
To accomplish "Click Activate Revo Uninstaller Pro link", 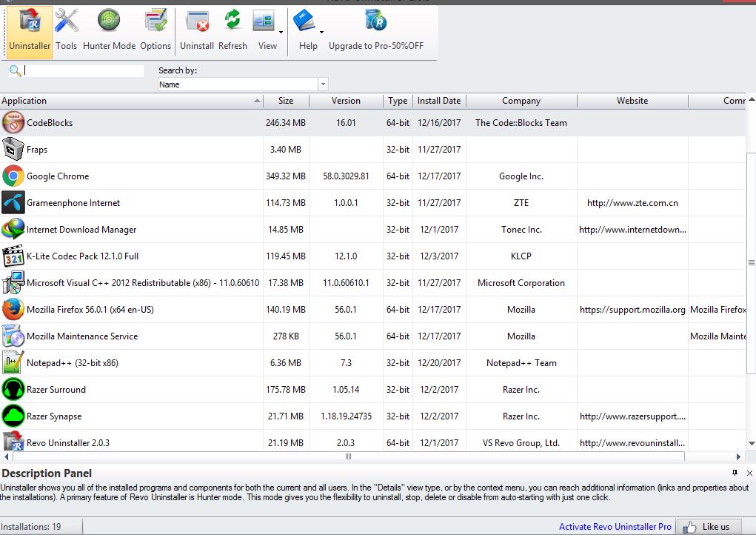I will pyautogui.click(x=615, y=527).
